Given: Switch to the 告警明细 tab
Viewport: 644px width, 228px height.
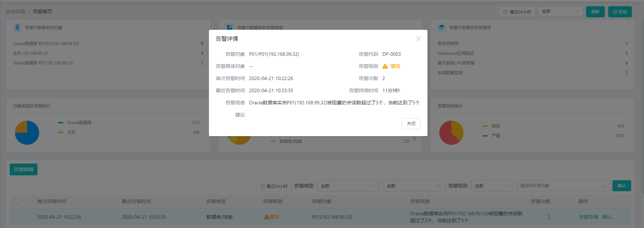Looking at the screenshot, I should click(24, 169).
